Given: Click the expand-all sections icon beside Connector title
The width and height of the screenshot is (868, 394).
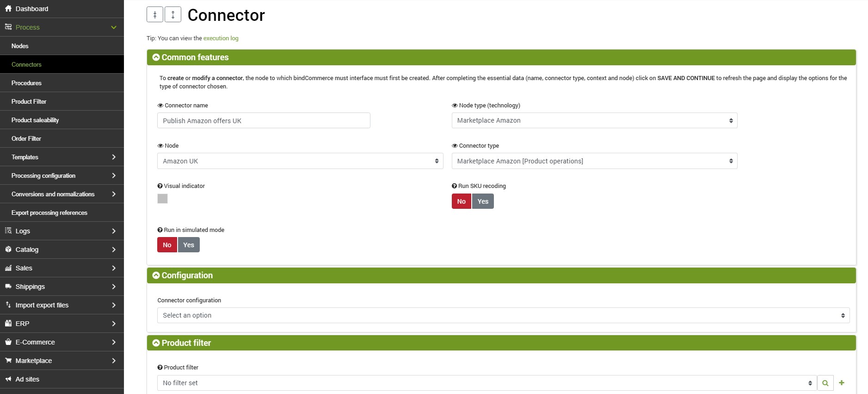Looking at the screenshot, I should point(173,15).
